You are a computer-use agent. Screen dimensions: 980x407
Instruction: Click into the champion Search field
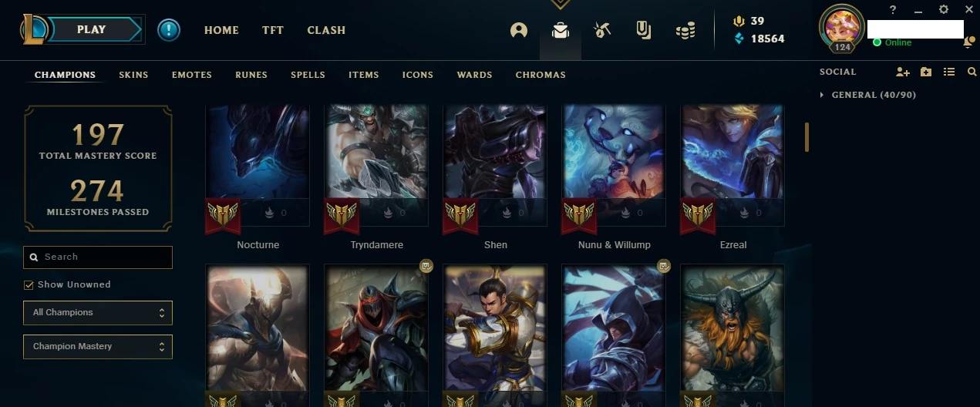98,257
